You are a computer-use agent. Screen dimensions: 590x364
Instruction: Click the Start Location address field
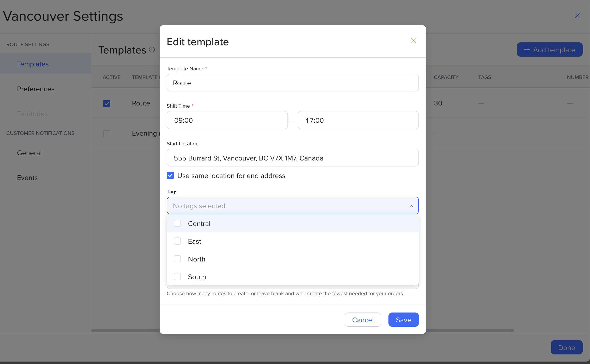click(x=292, y=158)
